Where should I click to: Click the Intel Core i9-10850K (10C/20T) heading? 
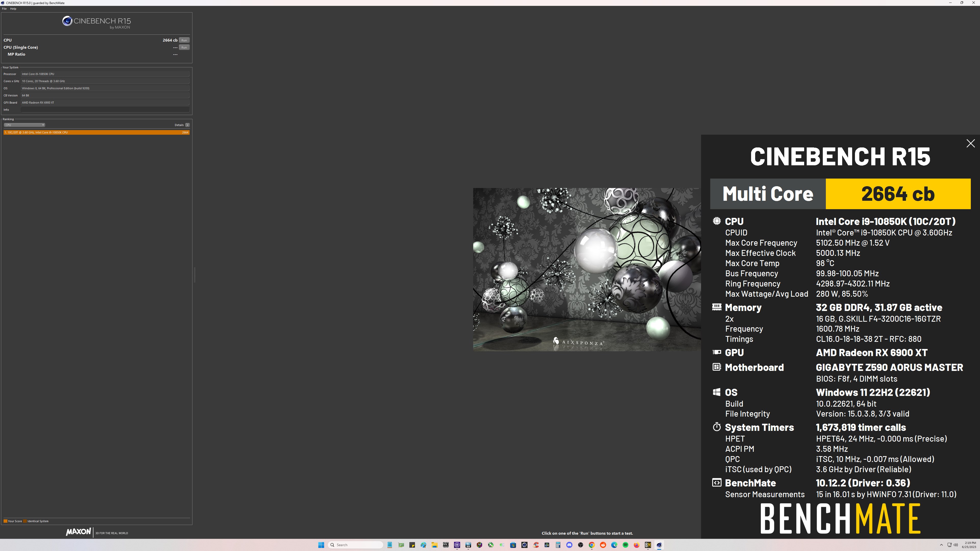(886, 221)
